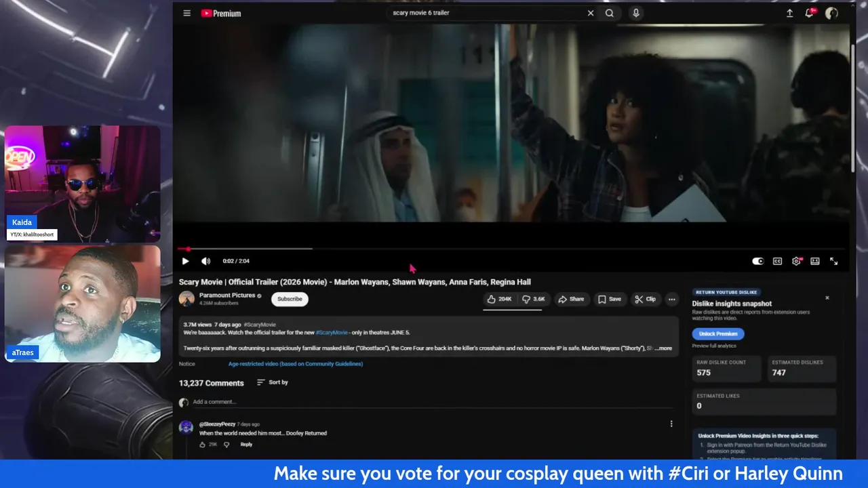This screenshot has height=488, width=868.
Task: Share the Scary Movie trailer
Action: 571,299
